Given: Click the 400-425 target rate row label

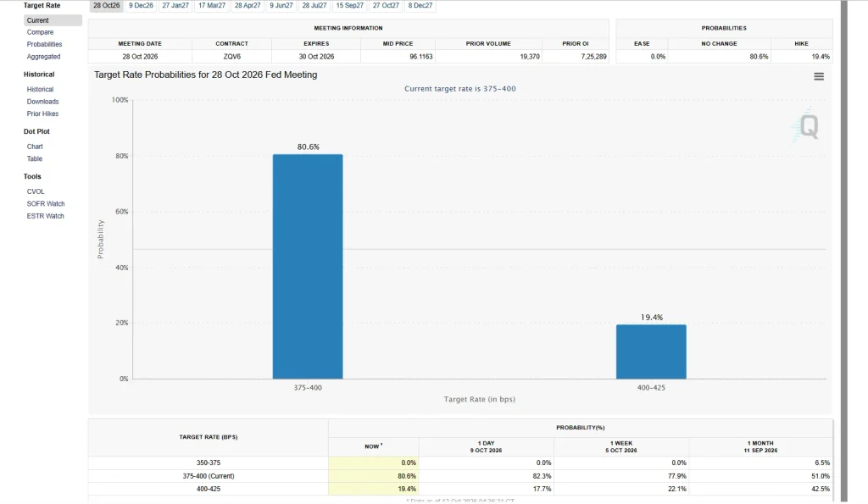Looking at the screenshot, I should (209, 489).
